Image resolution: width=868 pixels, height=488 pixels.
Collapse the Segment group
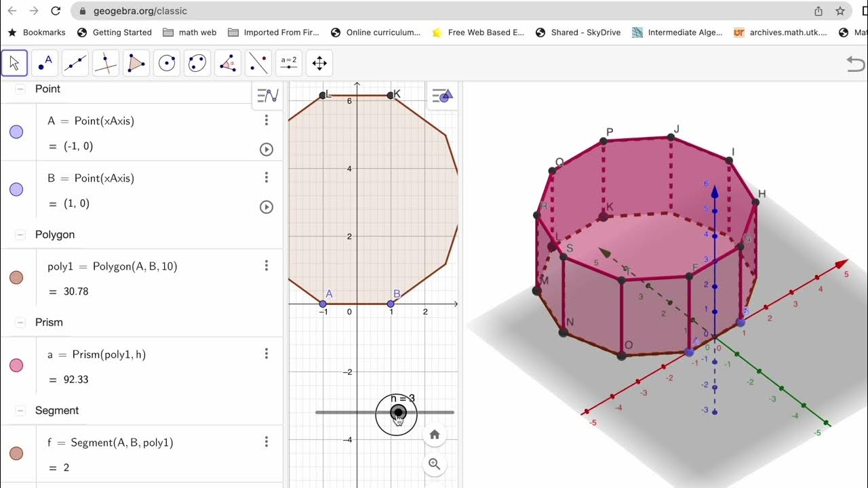coord(20,411)
